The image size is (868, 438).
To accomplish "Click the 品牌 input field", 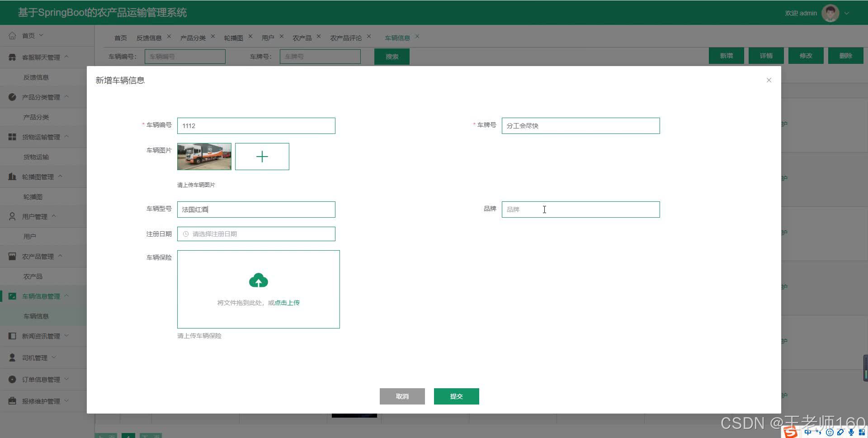I will pos(581,209).
